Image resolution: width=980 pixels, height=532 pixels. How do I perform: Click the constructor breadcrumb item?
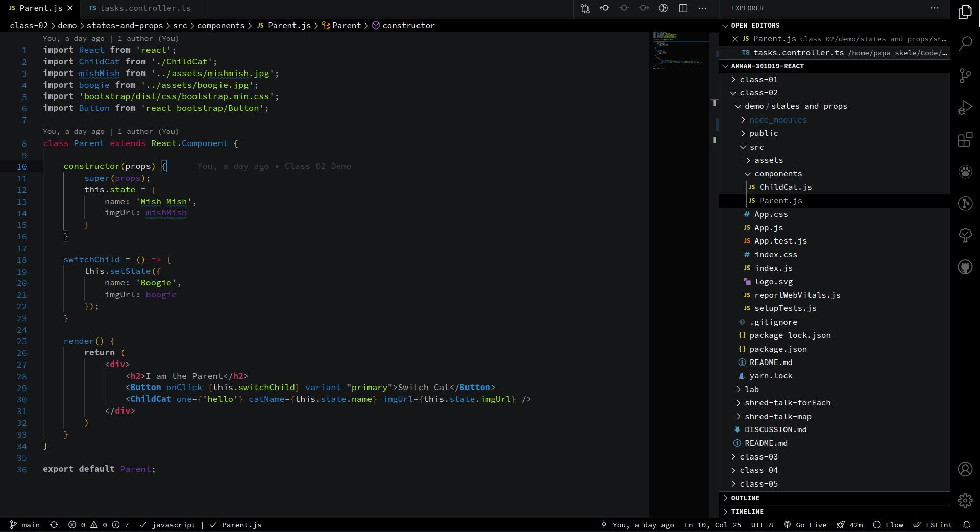click(x=403, y=26)
